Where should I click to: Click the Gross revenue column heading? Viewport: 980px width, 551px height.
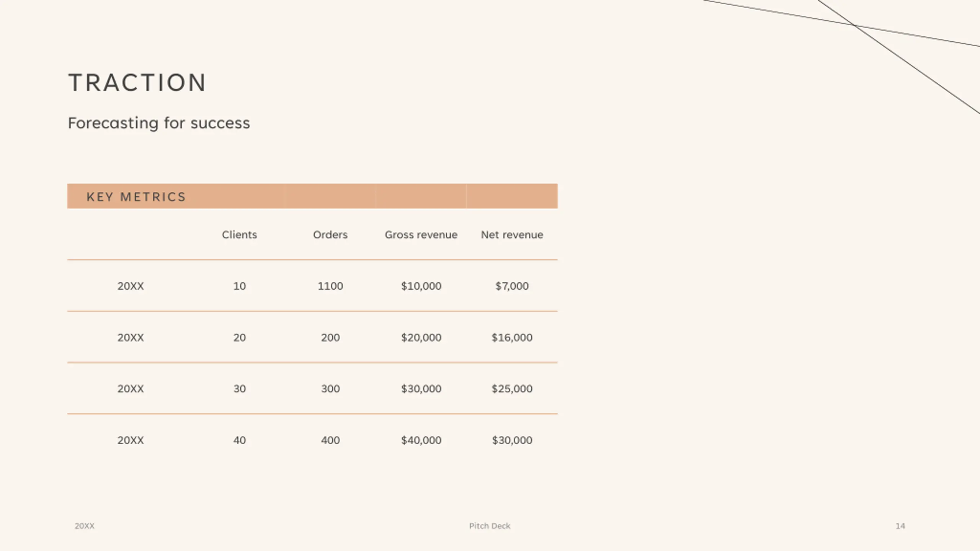[421, 235]
